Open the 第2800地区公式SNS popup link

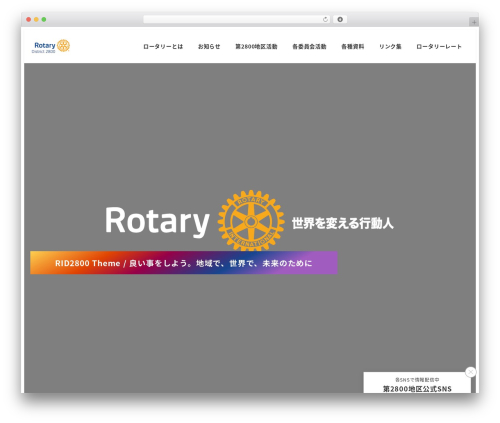point(417,389)
